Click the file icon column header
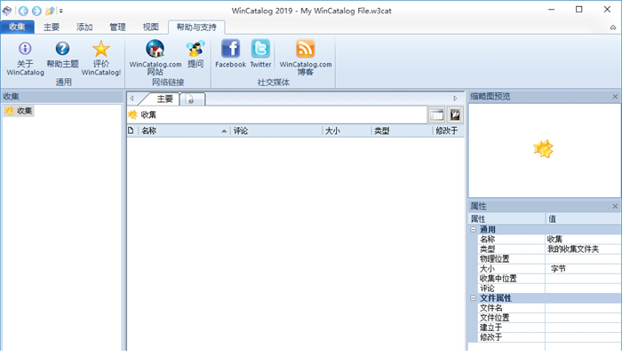This screenshot has height=364, width=622. [x=132, y=131]
